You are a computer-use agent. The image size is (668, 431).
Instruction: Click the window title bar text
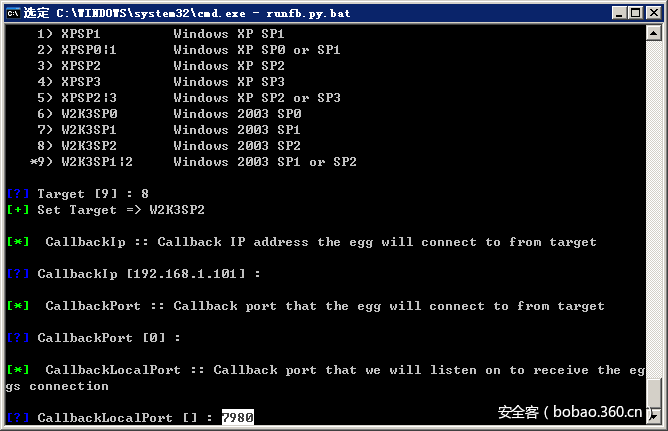click(150, 12)
